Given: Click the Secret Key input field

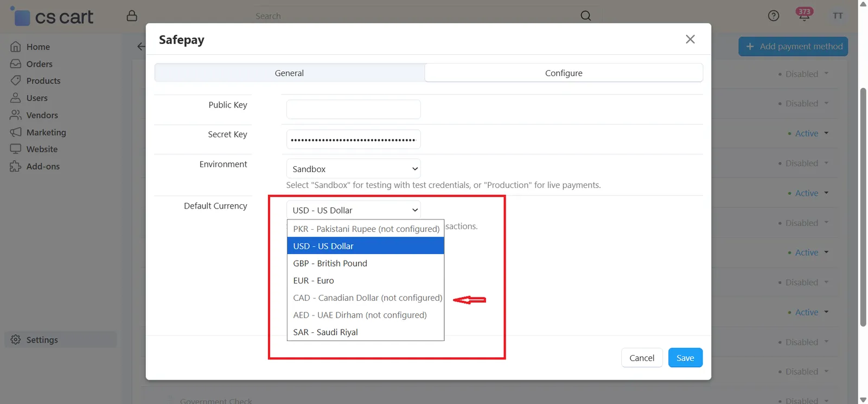Looking at the screenshot, I should click(x=354, y=140).
